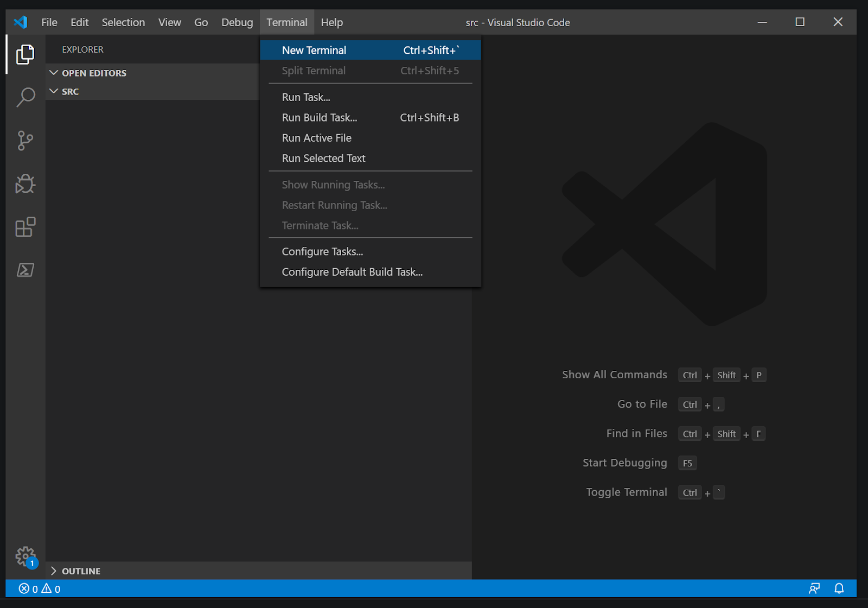Open the Source Control view
The height and width of the screenshot is (608, 868).
click(x=25, y=141)
